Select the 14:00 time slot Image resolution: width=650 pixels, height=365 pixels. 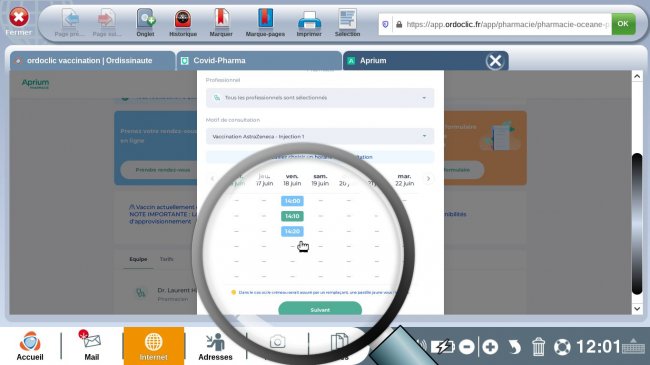[292, 201]
